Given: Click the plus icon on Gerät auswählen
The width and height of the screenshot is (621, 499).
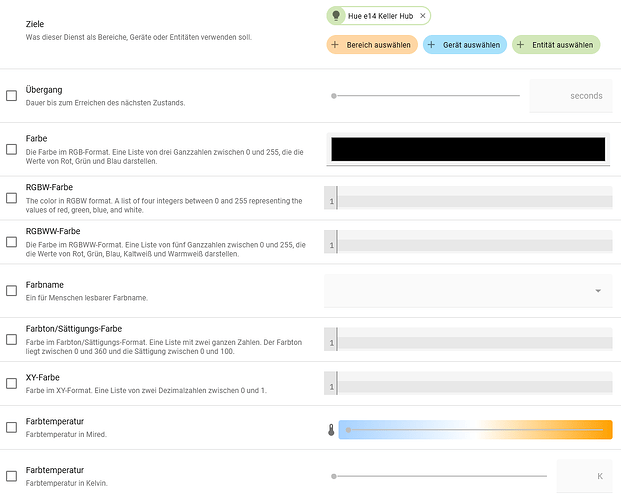Looking at the screenshot, I should 432,45.
